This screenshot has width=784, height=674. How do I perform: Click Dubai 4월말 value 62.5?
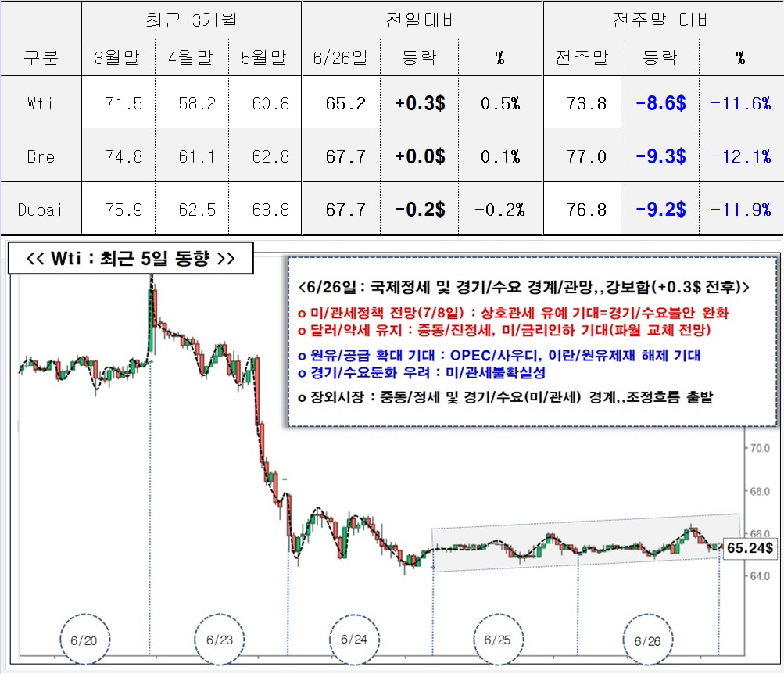point(197,210)
